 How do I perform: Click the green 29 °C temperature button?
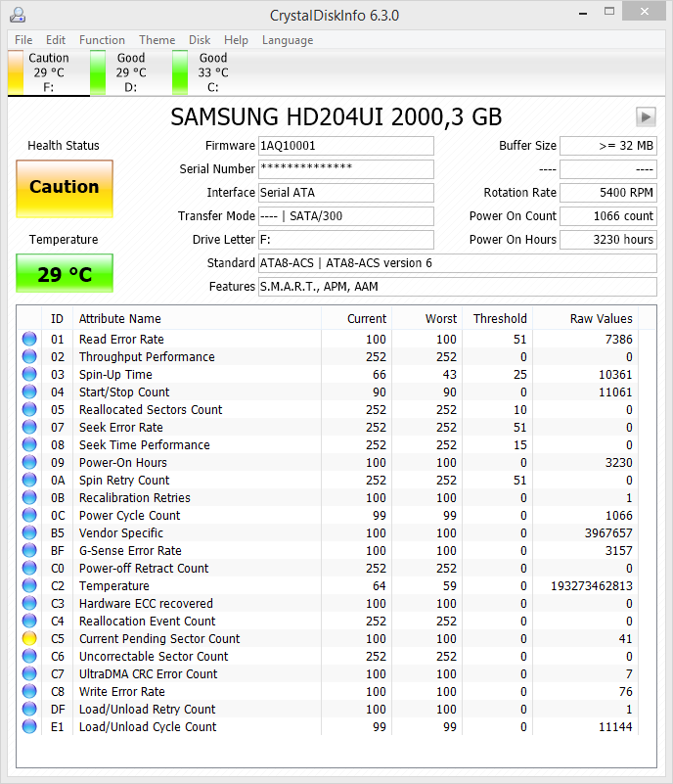tap(65, 273)
